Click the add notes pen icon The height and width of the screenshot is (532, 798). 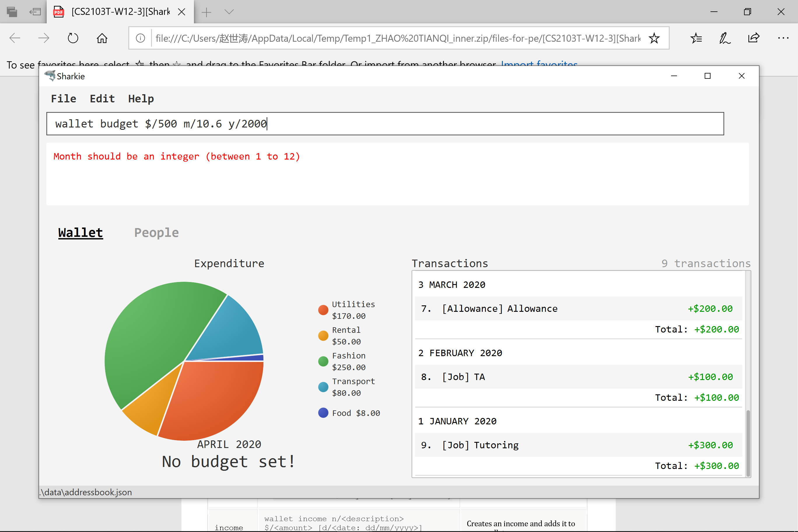coord(724,38)
